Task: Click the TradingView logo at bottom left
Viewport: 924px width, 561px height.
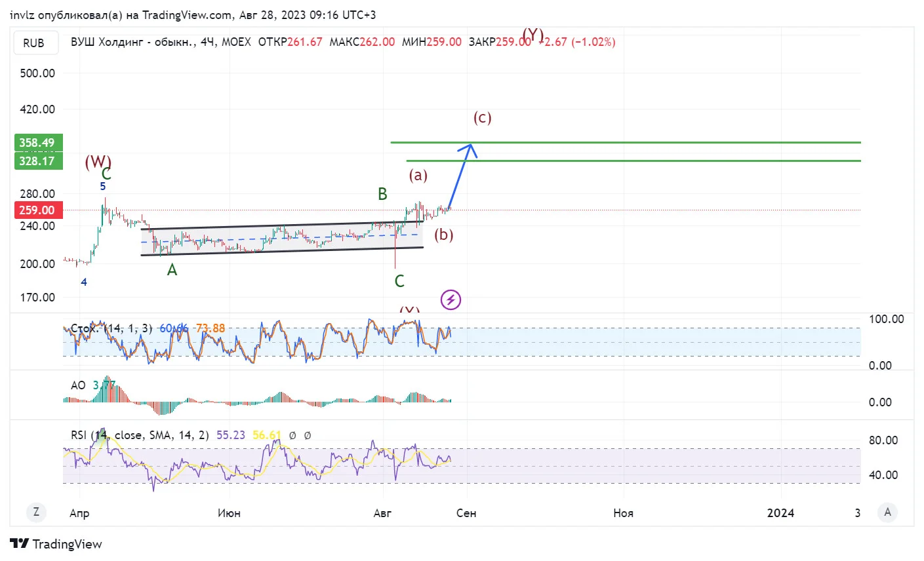Action: coord(56,544)
